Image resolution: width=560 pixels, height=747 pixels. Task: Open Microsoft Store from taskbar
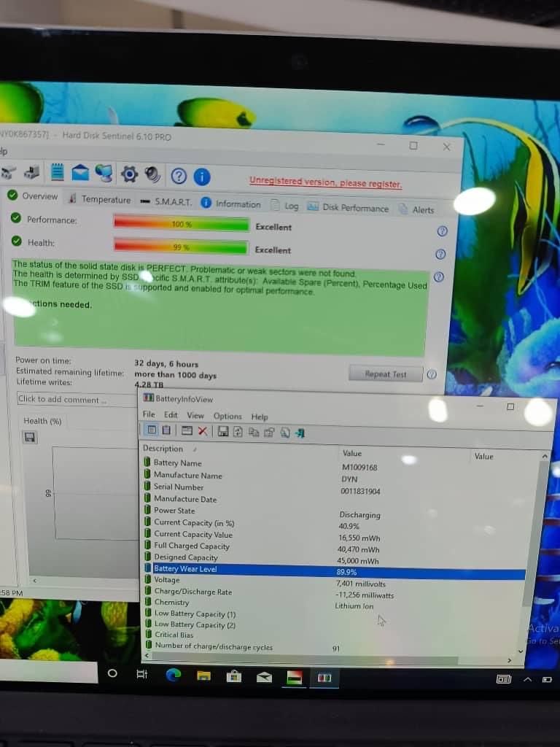[234, 676]
